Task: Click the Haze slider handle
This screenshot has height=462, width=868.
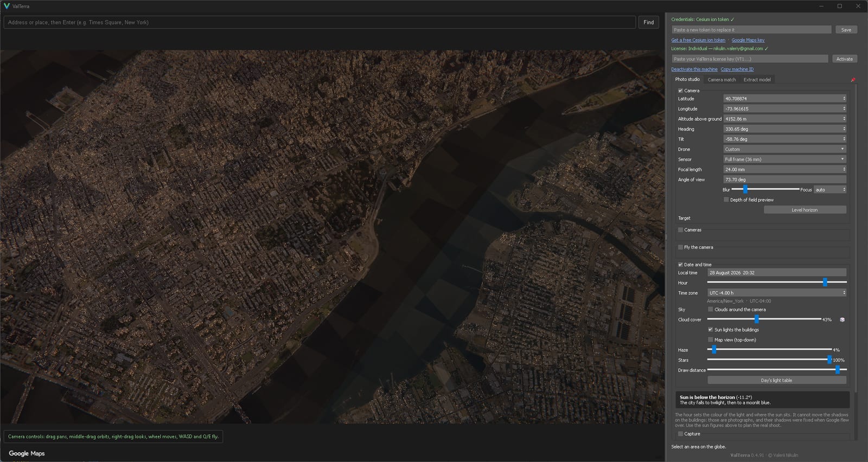Action: [714, 350]
